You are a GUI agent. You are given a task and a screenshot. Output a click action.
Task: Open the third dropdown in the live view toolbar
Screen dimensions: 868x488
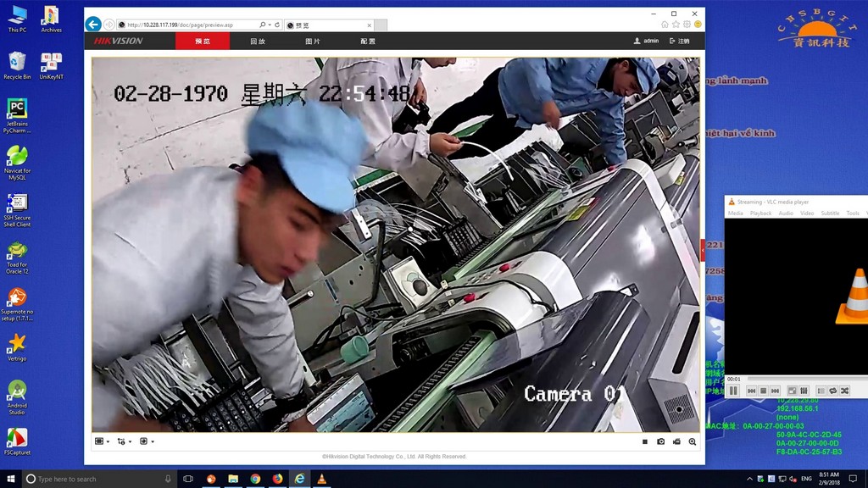tap(146, 441)
